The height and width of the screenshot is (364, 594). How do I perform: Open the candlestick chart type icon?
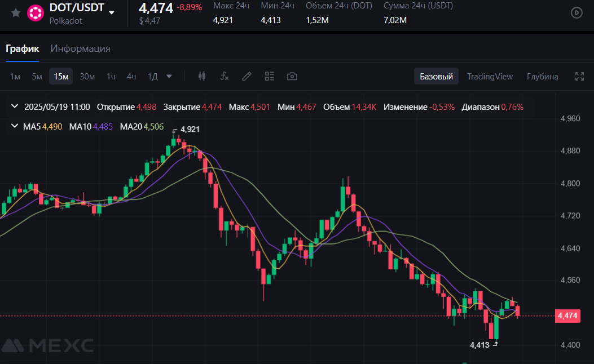202,77
